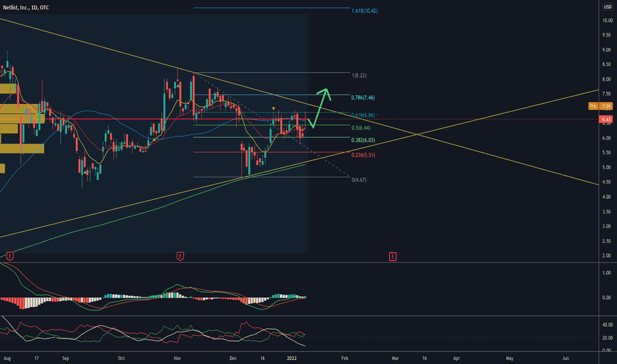Select the 1(8.22) Fibonacci level label
This screenshot has width=617, height=364.
pyautogui.click(x=359, y=75)
